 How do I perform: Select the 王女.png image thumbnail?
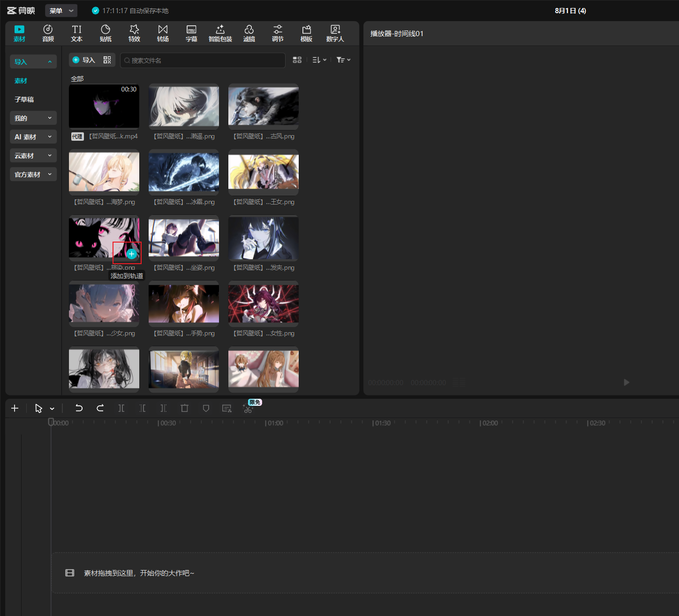[264, 172]
